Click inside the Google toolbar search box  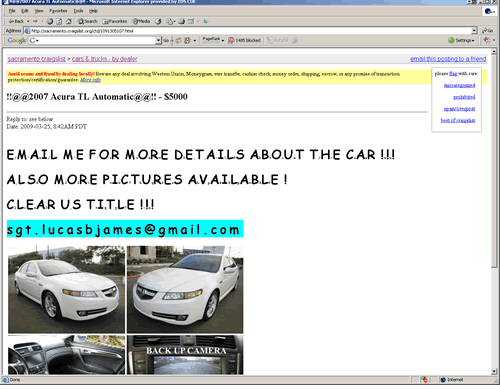[x=93, y=40]
